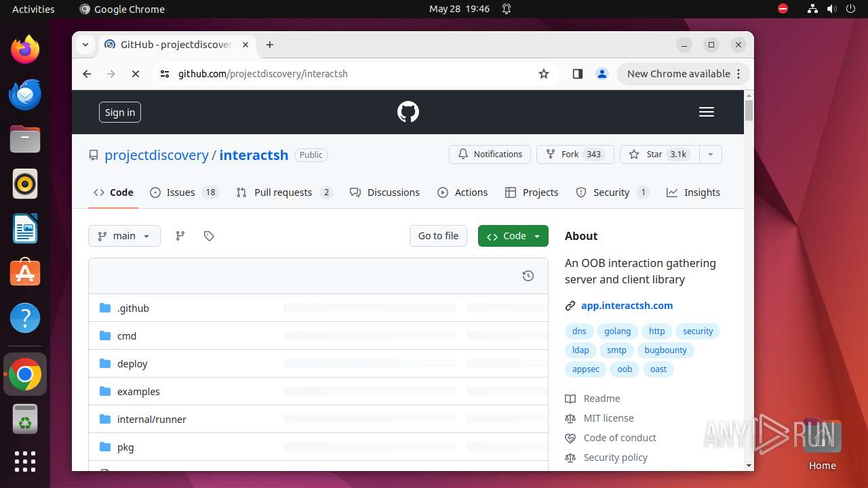Select the oast topic tag
868x488 pixels.
coord(658,369)
